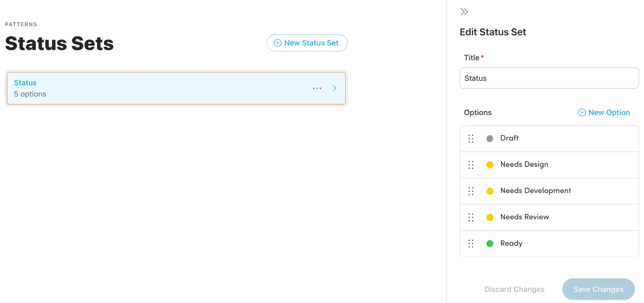
Task: Click Discard Changes
Action: click(514, 289)
